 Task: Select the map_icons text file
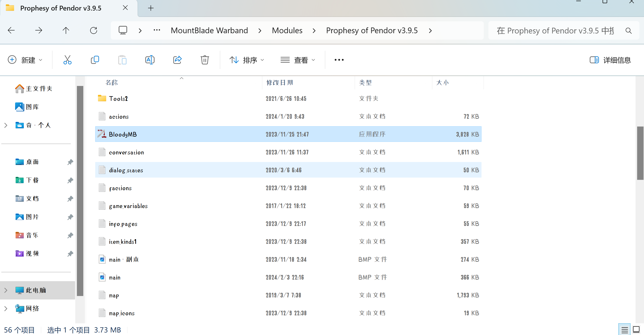[288, 313]
